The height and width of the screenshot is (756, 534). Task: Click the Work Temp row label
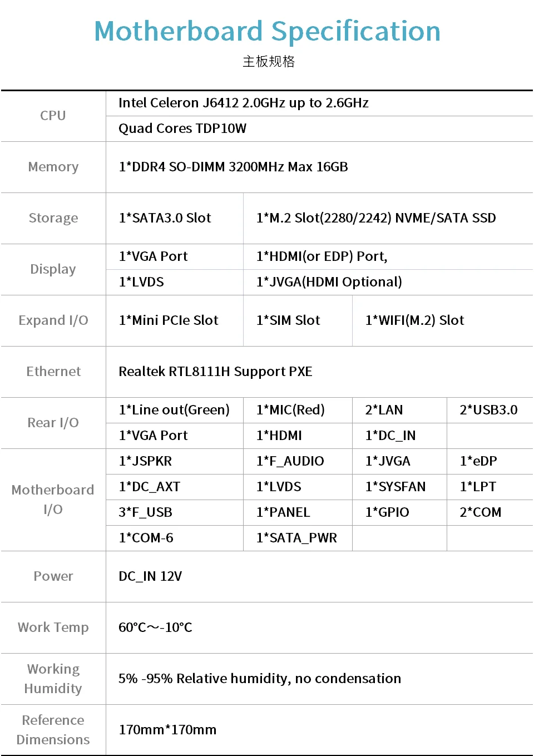pyautogui.click(x=53, y=627)
